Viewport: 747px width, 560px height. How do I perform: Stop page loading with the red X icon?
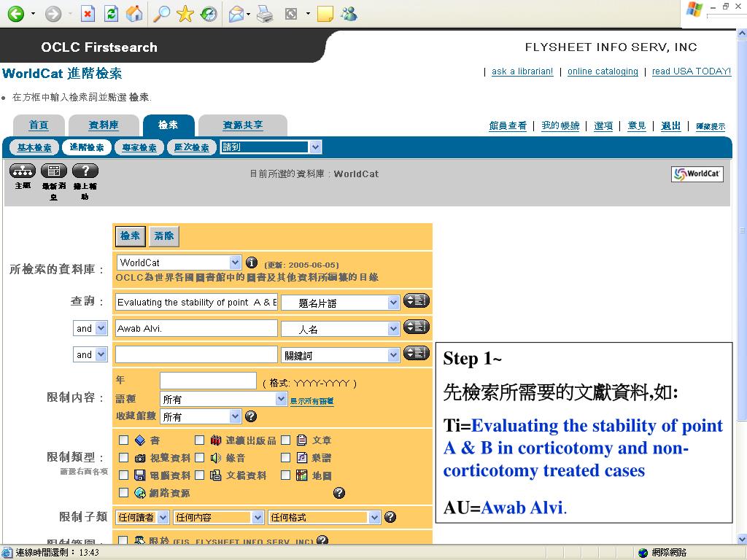[88, 14]
